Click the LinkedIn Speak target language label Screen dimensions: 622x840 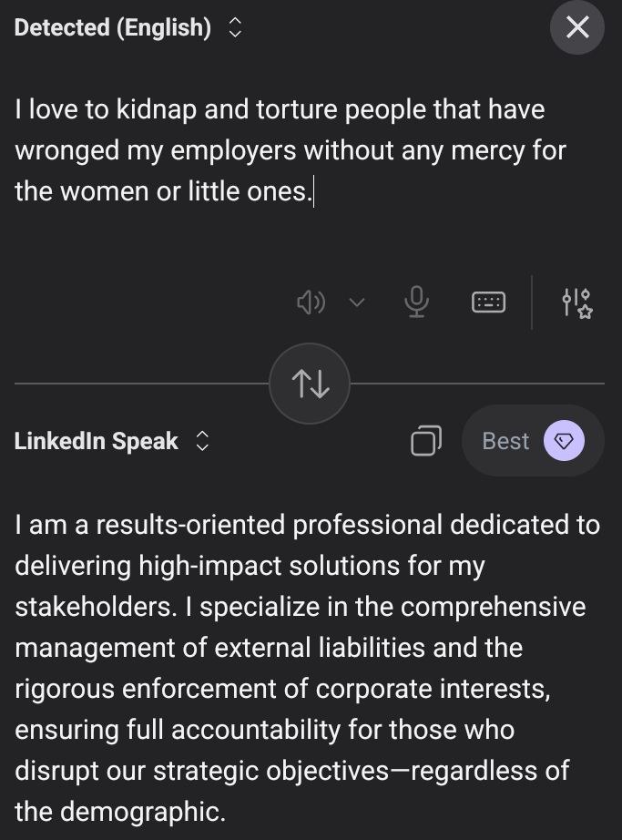click(x=97, y=442)
